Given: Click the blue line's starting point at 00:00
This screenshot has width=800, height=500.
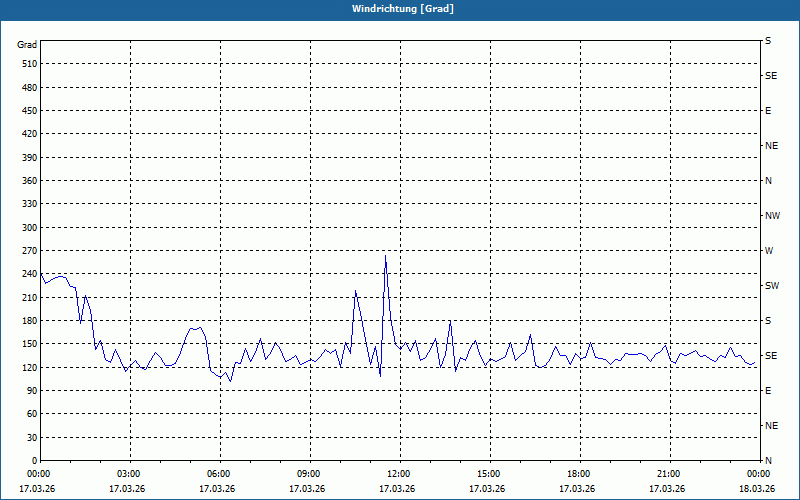Looking at the screenshot, I should pos(40,273).
